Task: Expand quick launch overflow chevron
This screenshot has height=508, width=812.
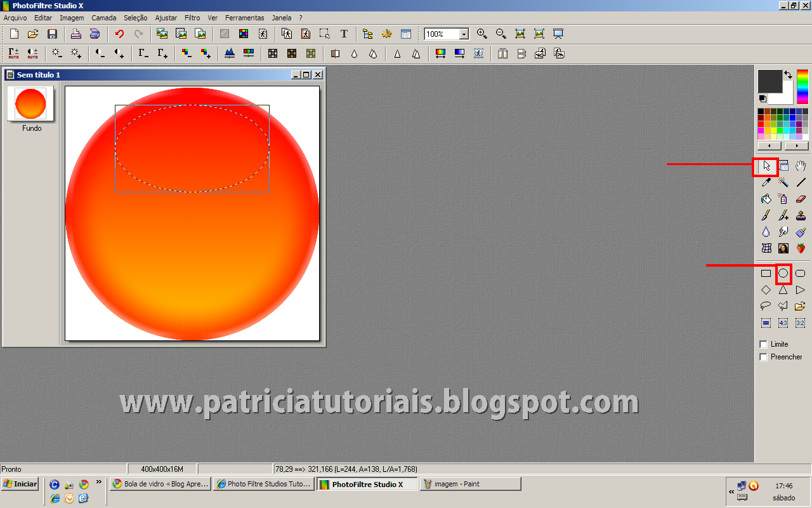Action: (99, 482)
